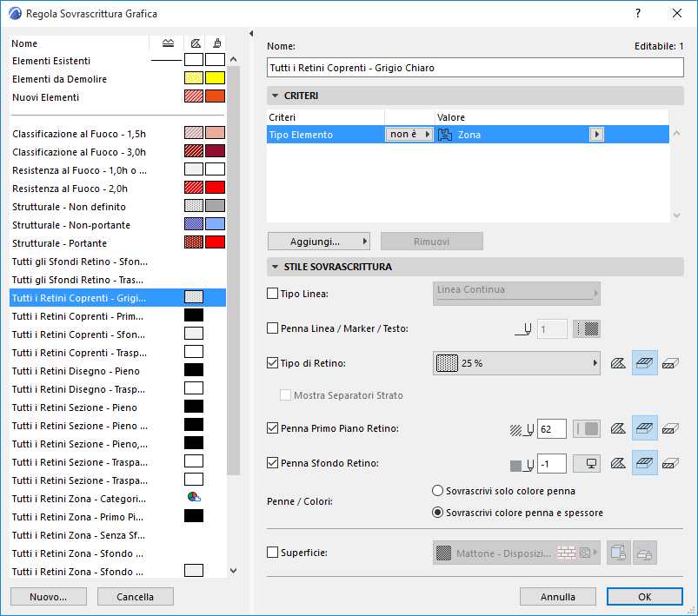Click the first surface override icon button

point(618,553)
